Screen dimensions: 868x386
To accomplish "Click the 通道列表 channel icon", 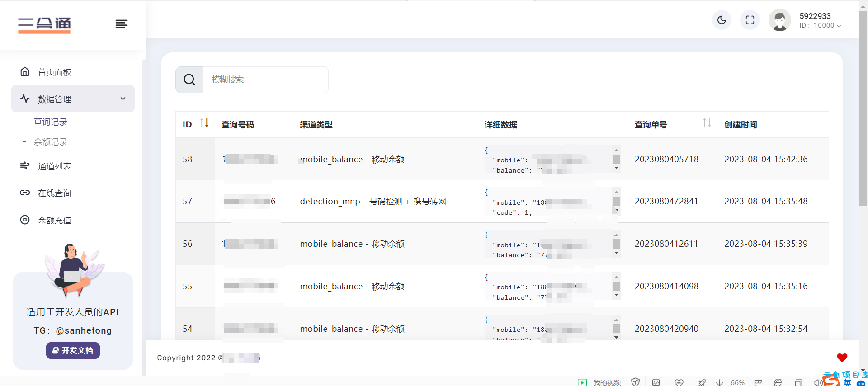I will pyautogui.click(x=25, y=165).
